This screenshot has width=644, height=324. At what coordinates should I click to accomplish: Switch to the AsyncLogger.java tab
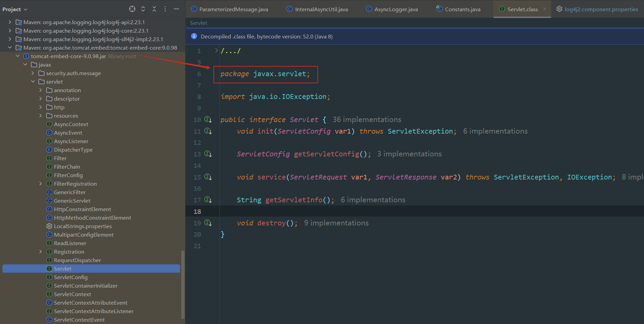(x=396, y=10)
